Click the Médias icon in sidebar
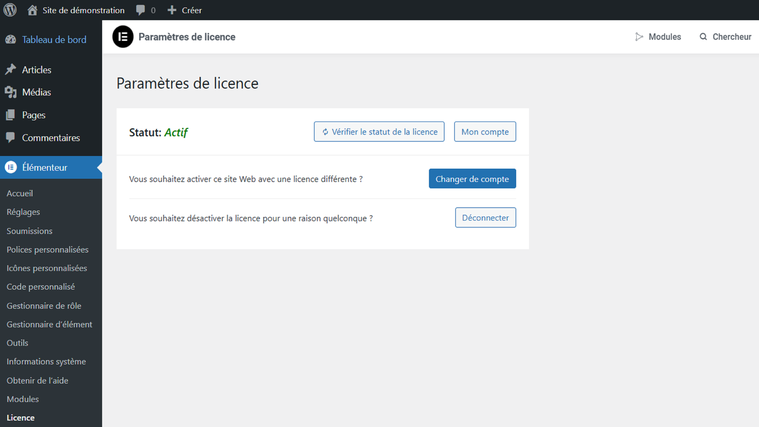Screen dimensions: 759x427 point(11,92)
